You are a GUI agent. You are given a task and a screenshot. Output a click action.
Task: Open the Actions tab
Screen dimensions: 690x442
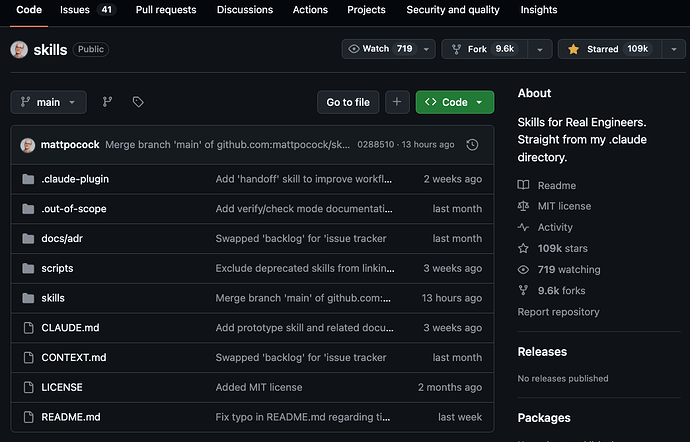(x=310, y=10)
